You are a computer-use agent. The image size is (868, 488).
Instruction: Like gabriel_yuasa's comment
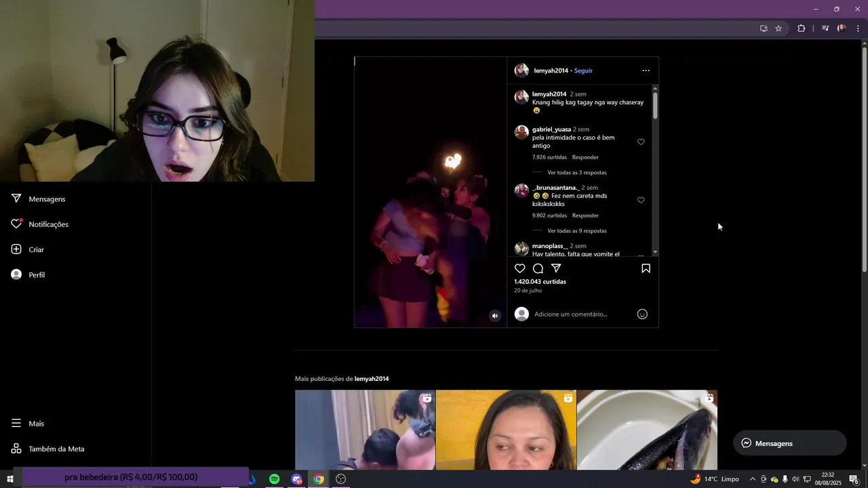click(x=641, y=142)
